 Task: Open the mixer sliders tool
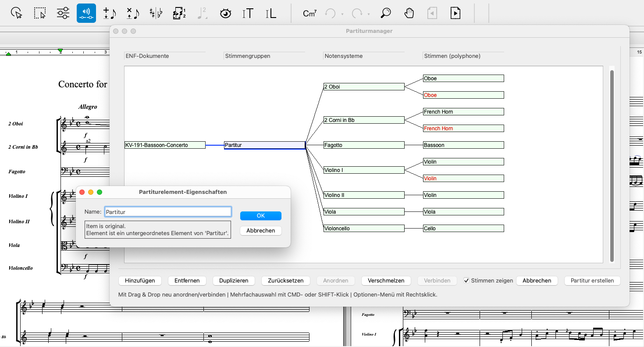click(63, 13)
